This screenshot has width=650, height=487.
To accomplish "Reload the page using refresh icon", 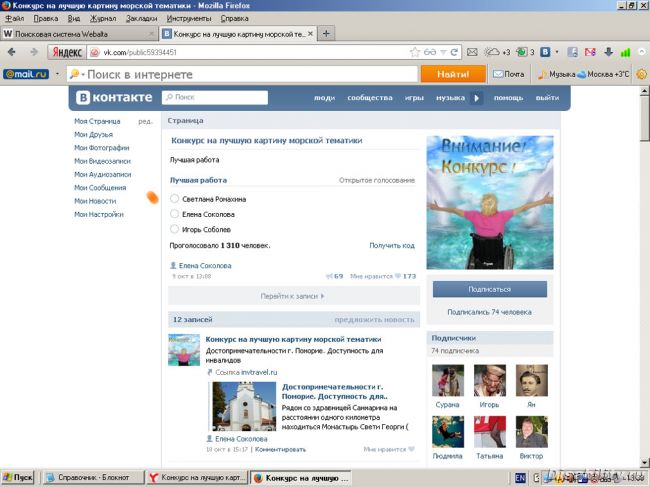I will 454,52.
